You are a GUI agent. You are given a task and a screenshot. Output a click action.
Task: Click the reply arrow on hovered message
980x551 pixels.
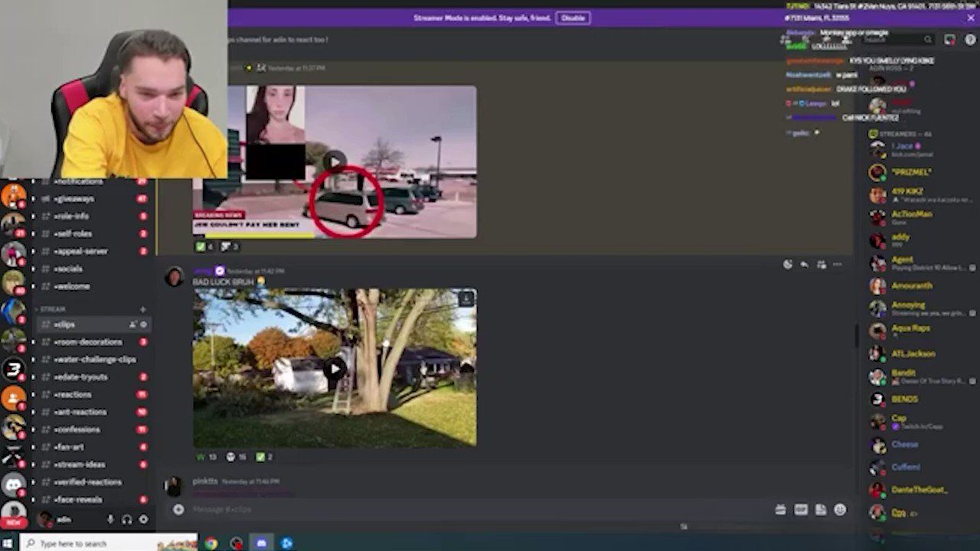(x=804, y=265)
